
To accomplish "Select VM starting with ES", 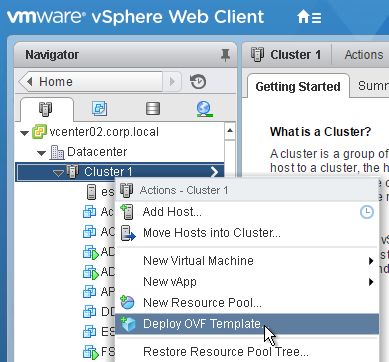I will point(108,332).
